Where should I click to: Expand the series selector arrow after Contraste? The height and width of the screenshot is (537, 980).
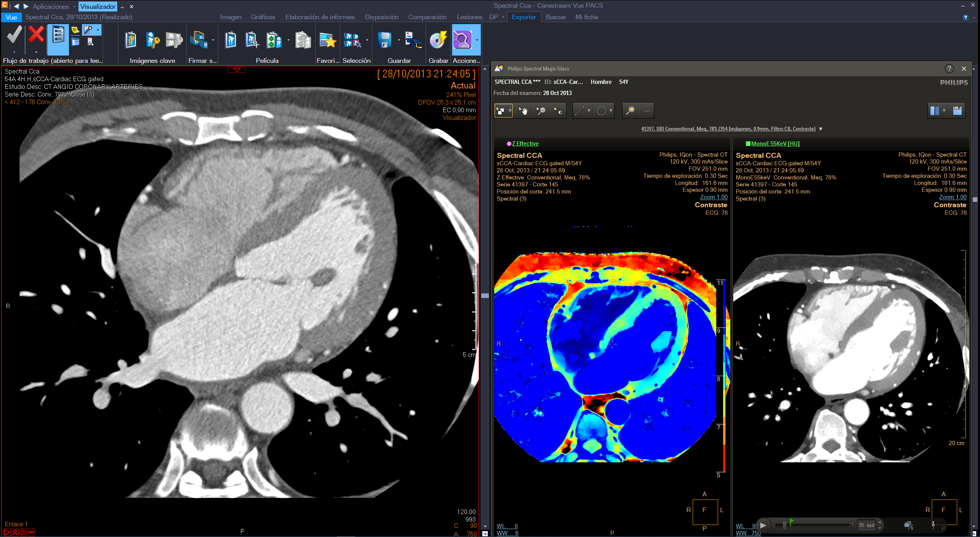coord(821,129)
